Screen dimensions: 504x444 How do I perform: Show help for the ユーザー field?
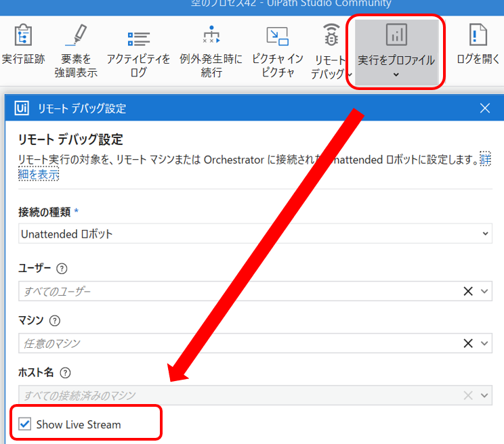point(62,269)
